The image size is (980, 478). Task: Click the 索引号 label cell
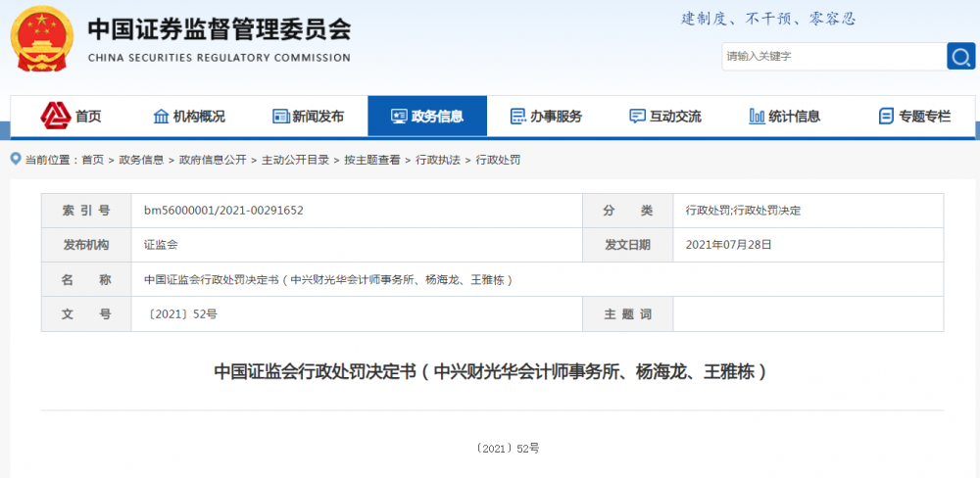(86, 211)
